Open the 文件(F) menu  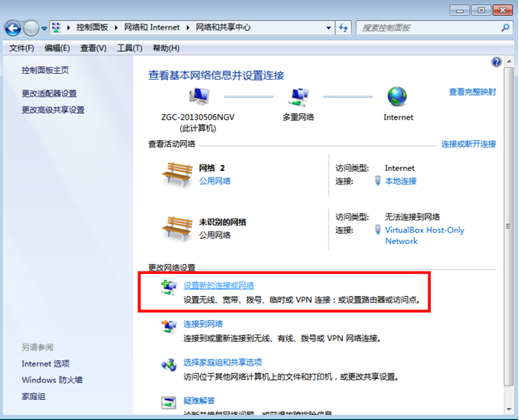(21, 49)
